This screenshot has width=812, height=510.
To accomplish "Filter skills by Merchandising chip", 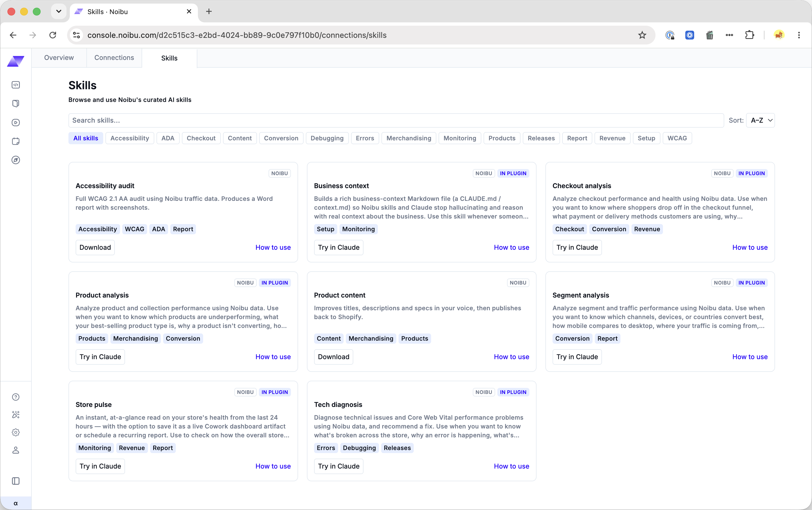I will [x=409, y=138].
